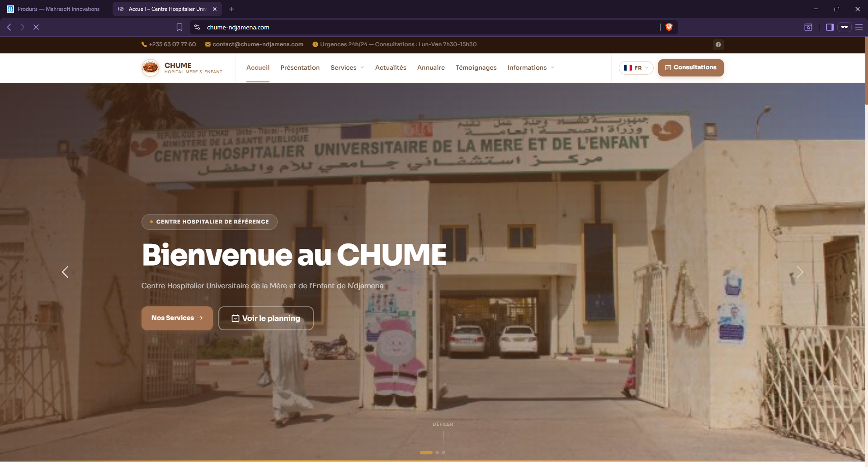
Task: Expand the Services dropdown menu
Action: [x=347, y=67]
